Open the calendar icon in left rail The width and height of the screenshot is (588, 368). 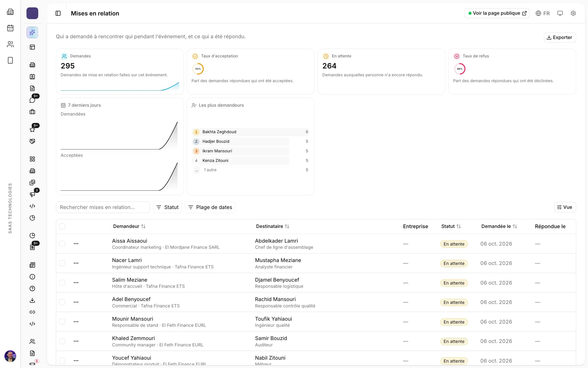10,28
